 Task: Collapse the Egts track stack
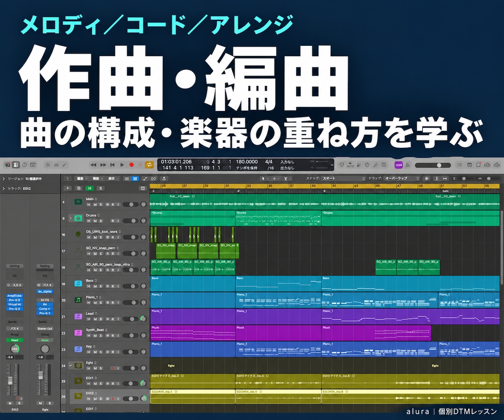pyautogui.click(x=71, y=365)
